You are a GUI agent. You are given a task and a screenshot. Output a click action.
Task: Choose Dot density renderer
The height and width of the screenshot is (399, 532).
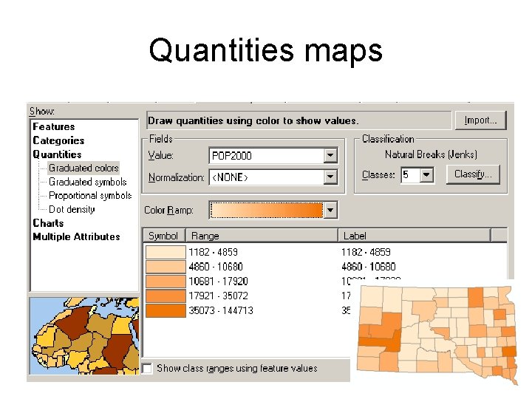click(x=72, y=209)
